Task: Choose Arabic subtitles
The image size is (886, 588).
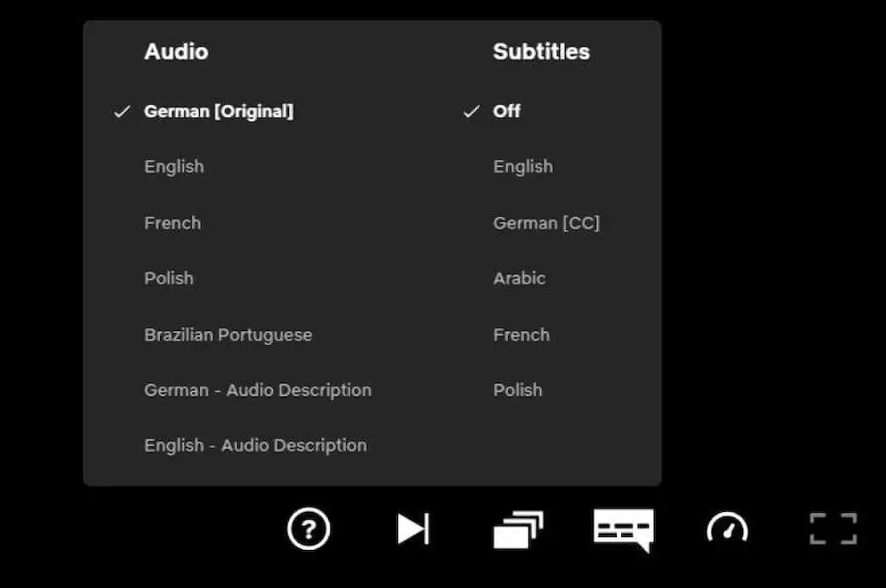Action: [519, 278]
